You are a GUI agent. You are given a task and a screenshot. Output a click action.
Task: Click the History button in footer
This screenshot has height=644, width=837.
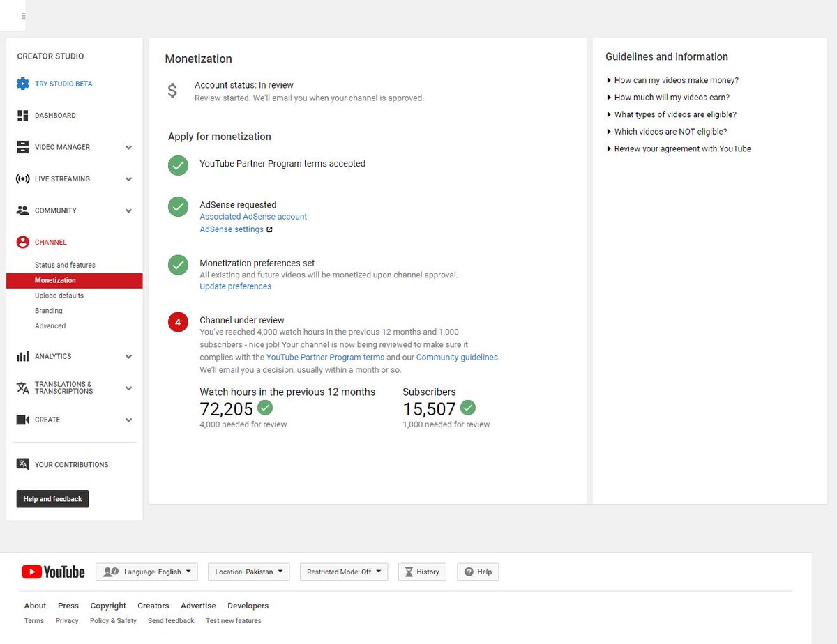point(422,572)
